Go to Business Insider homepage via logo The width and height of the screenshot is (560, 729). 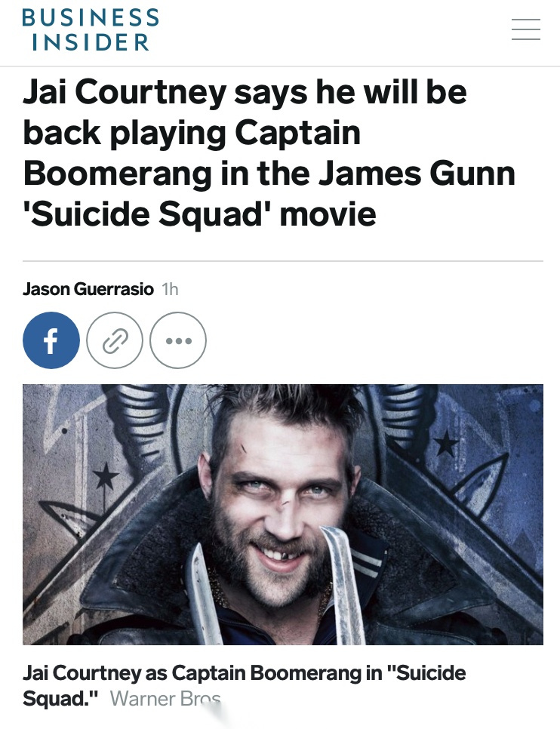pyautogui.click(x=91, y=29)
